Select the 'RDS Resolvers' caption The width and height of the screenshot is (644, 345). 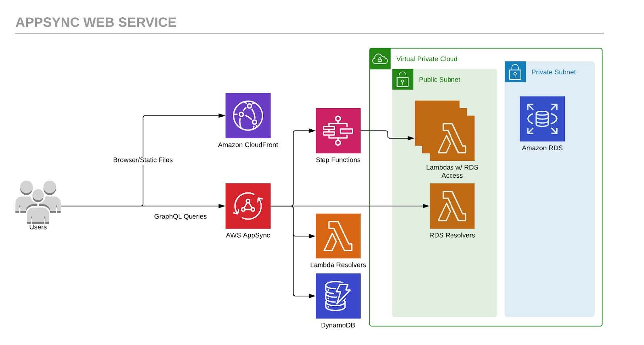click(452, 235)
